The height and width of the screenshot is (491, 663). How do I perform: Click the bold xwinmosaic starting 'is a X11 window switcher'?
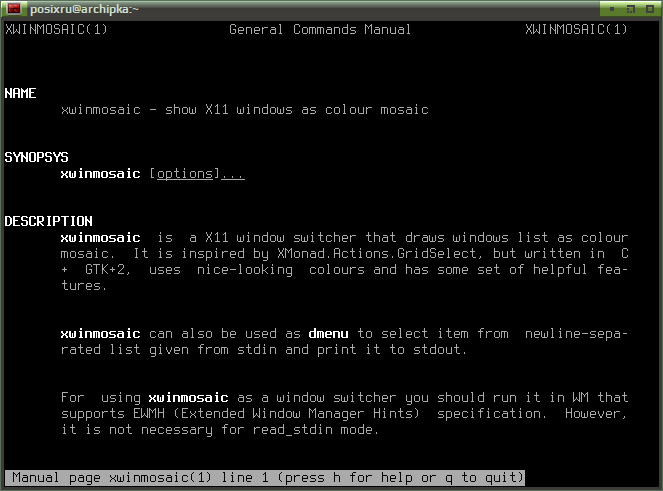[x=100, y=237]
